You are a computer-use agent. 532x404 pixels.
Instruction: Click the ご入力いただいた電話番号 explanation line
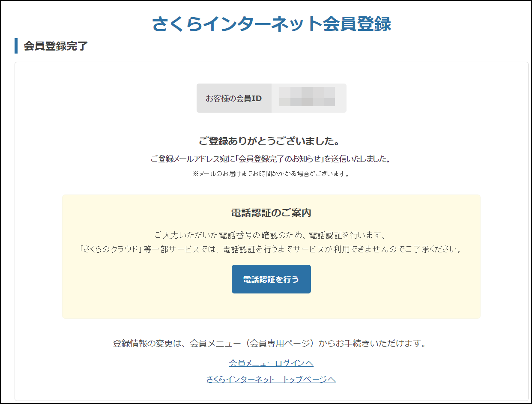coord(271,235)
